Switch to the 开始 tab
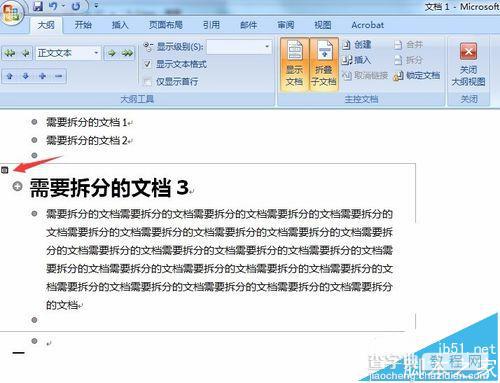This screenshot has width=500, height=383. 83,25
